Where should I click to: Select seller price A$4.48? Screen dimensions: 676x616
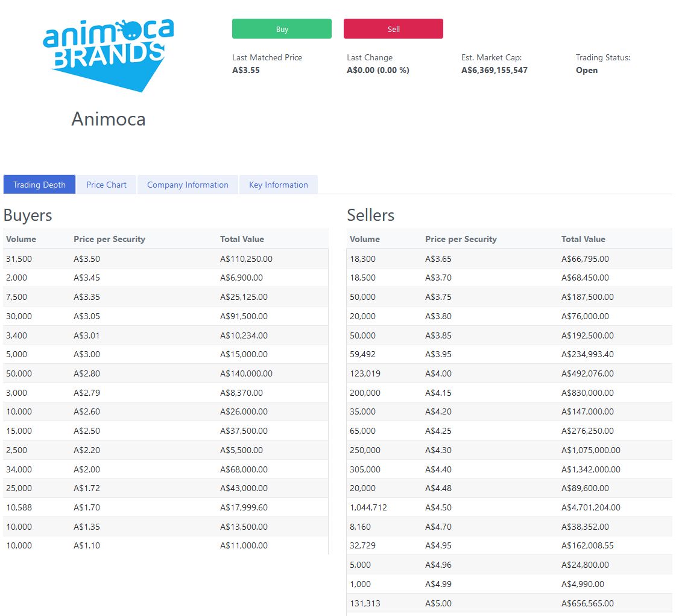[x=438, y=488]
